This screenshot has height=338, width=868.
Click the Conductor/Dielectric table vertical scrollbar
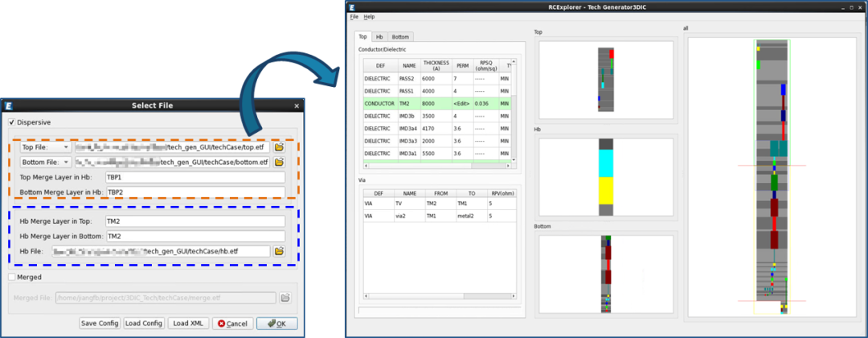513,109
